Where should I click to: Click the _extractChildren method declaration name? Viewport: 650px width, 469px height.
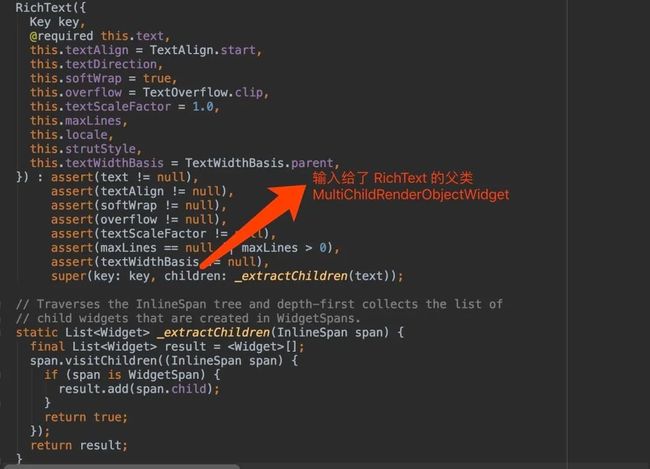214,333
